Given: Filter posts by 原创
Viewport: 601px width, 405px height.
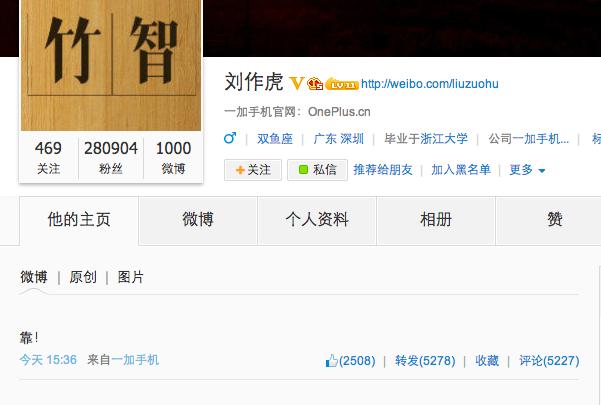Looking at the screenshot, I should pyautogui.click(x=83, y=277).
